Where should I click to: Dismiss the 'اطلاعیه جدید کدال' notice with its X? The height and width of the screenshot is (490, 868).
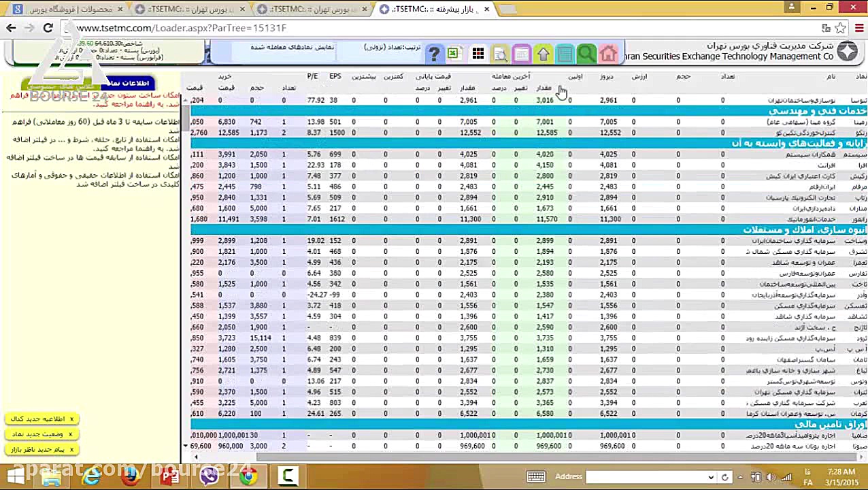[71, 419]
